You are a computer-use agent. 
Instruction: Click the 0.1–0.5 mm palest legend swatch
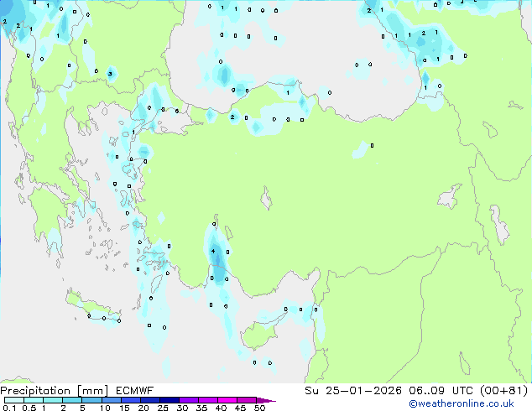tap(14, 400)
